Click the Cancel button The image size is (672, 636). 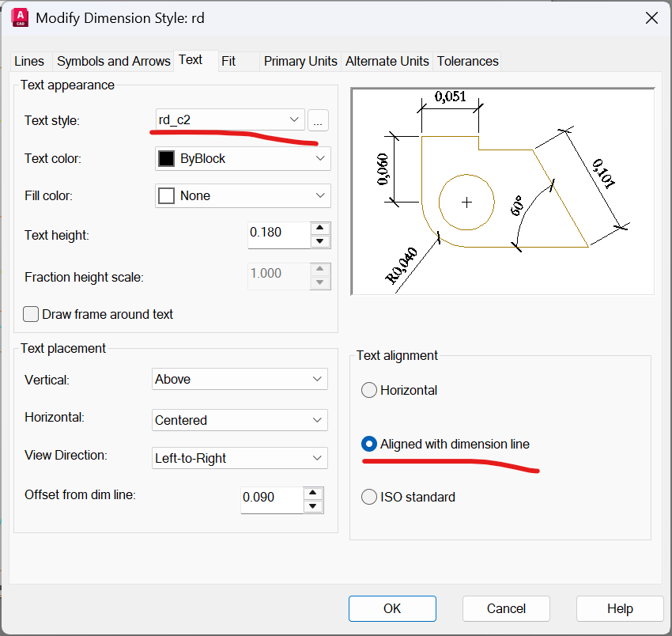506,608
